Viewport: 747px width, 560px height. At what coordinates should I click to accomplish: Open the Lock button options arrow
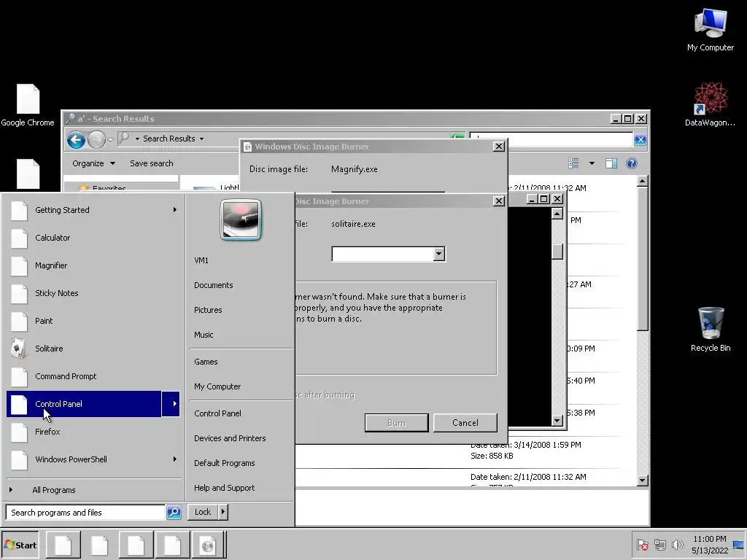point(223,512)
